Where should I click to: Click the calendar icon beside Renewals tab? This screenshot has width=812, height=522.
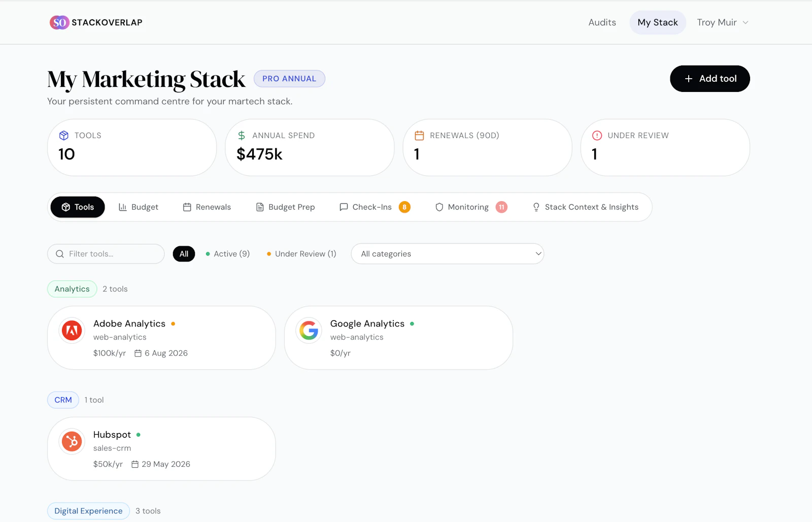(187, 207)
